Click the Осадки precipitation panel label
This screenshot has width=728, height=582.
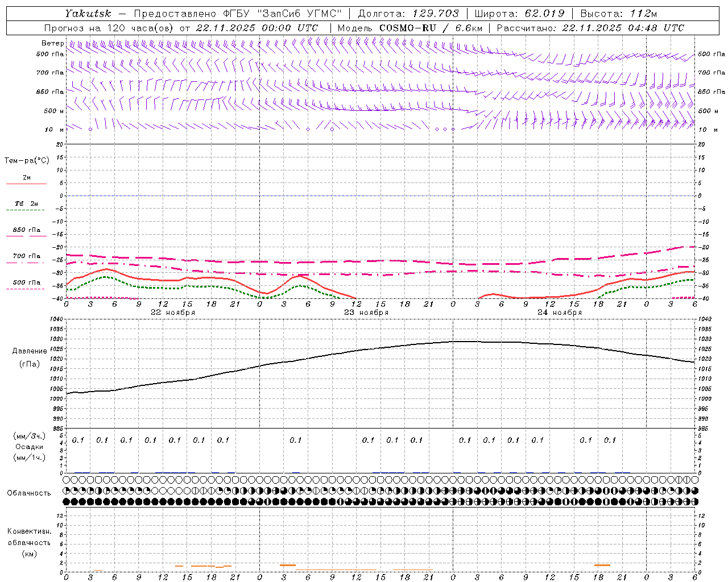click(29, 447)
